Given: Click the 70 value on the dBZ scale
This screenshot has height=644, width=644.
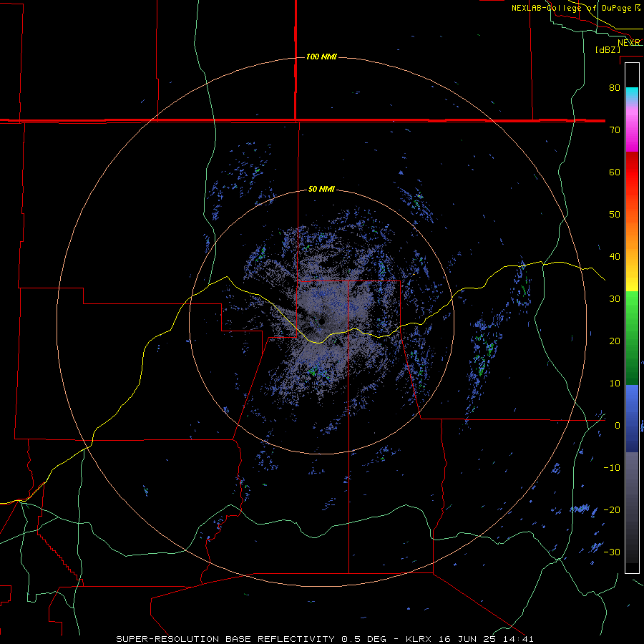Looking at the screenshot, I should 615,130.
